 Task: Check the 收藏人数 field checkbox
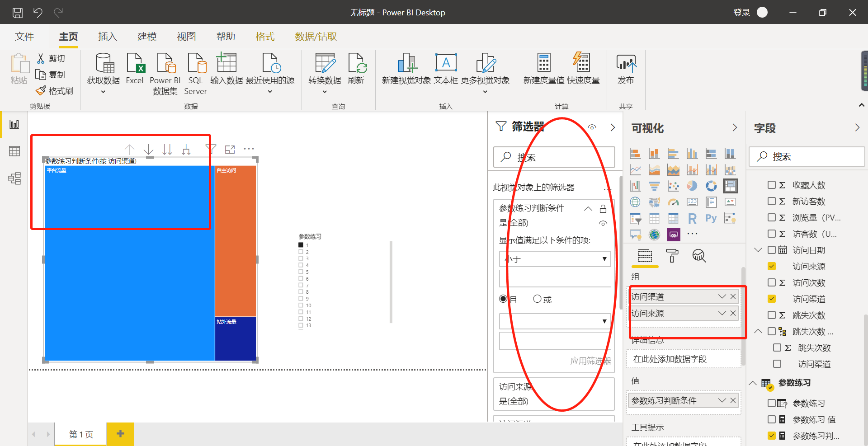point(772,185)
